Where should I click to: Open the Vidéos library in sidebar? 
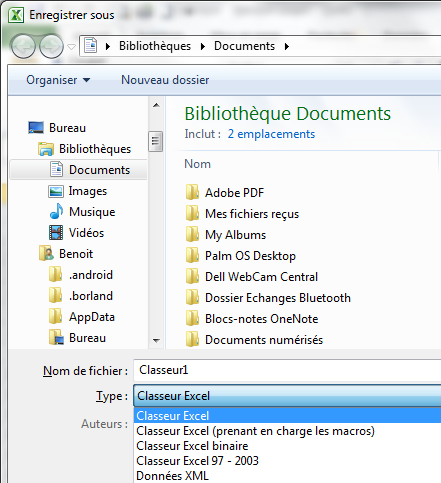[86, 233]
